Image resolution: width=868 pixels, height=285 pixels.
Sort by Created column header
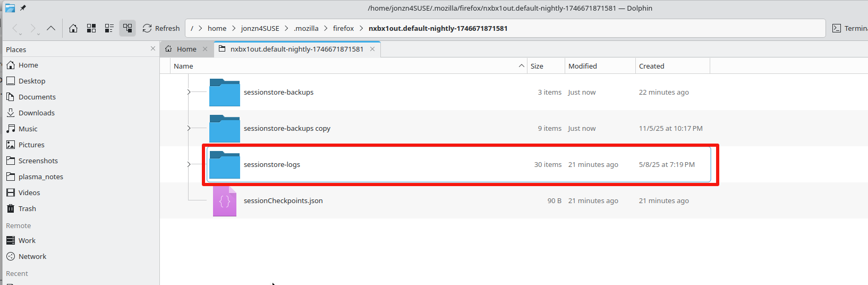(673, 66)
